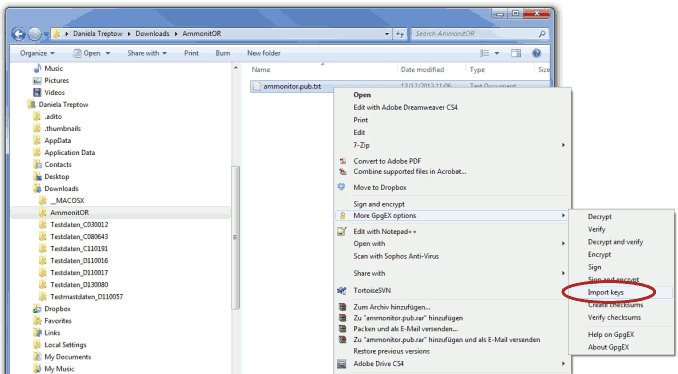Choose Decrypt from GpgEX submenu
The height and width of the screenshot is (374, 678).
(600, 217)
